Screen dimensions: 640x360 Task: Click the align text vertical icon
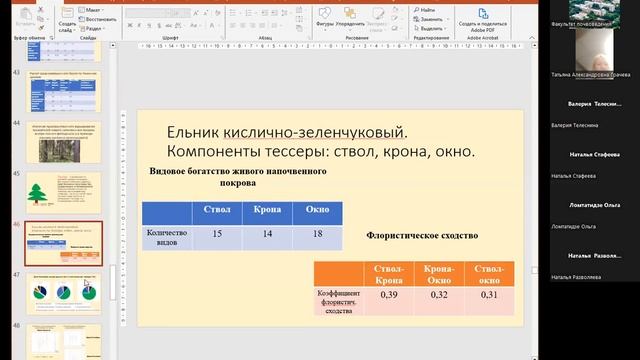[300, 19]
